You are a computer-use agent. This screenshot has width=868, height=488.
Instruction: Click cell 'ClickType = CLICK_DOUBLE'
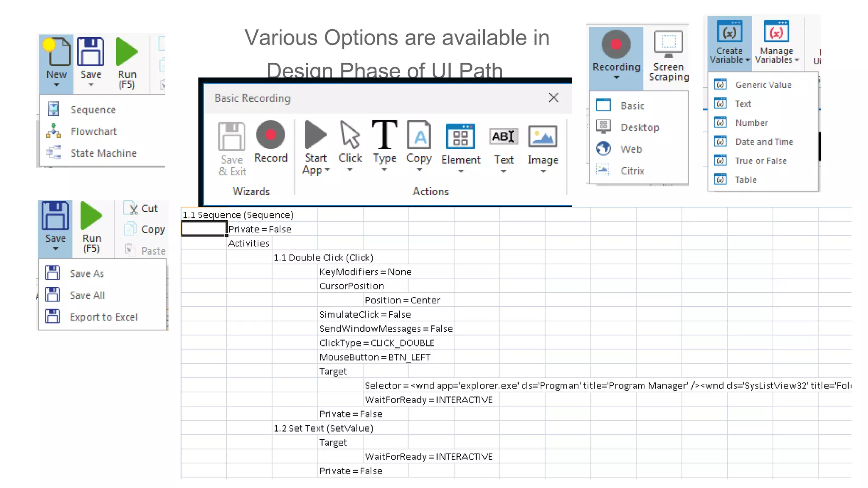point(376,343)
